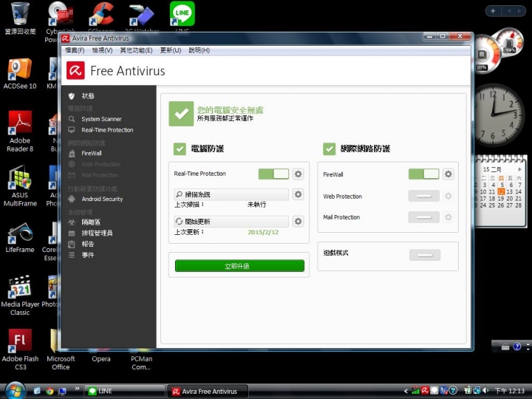Select Web Protection in sidebar
Viewport: 532px width, 399px height.
pos(100,164)
